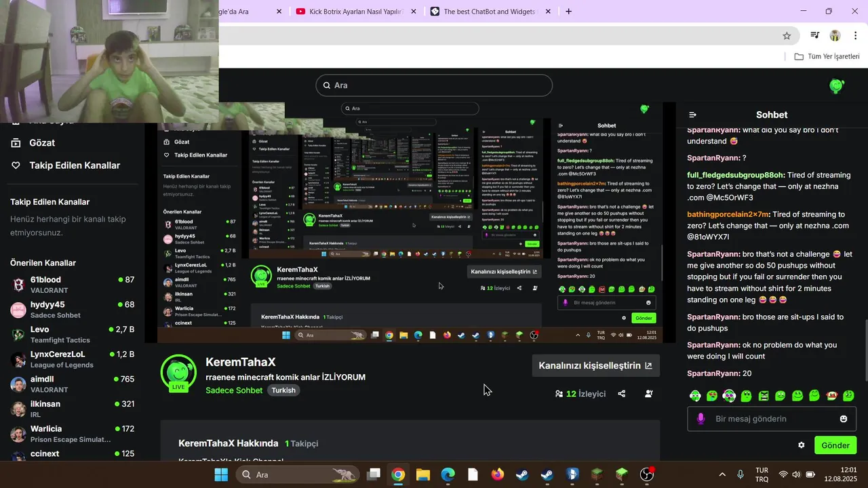Click SpartanRyann username on message 20
The width and height of the screenshot is (868, 488).
click(713, 373)
